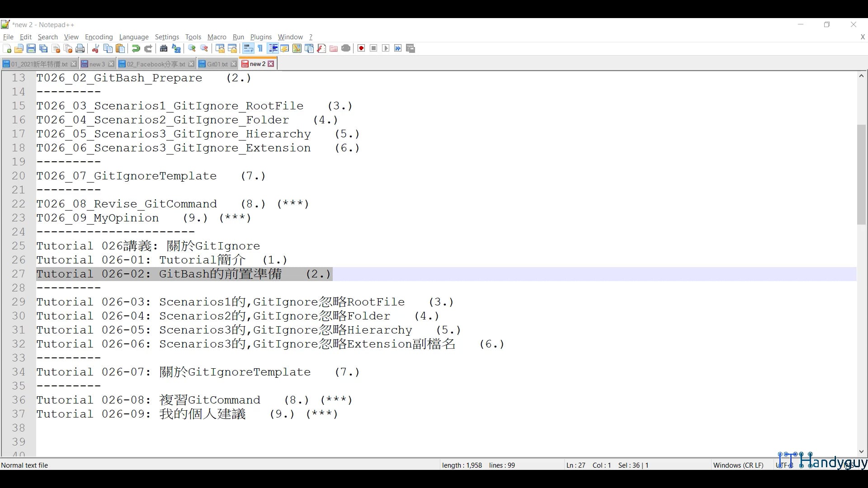Click the Ln : 27 Col : 1 status indicator
Viewport: 868px width, 488px height.
pos(588,465)
